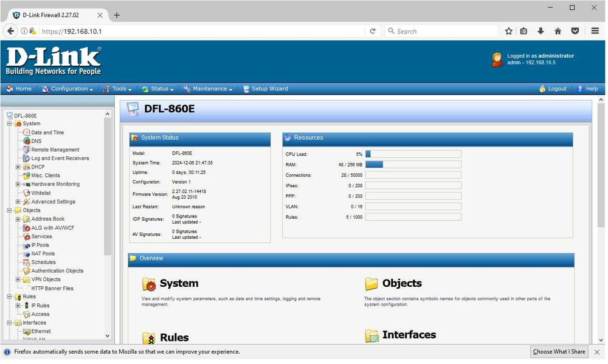The width and height of the screenshot is (608, 364).
Task: Collapse the Rules tree node
Action: [x=9, y=297]
